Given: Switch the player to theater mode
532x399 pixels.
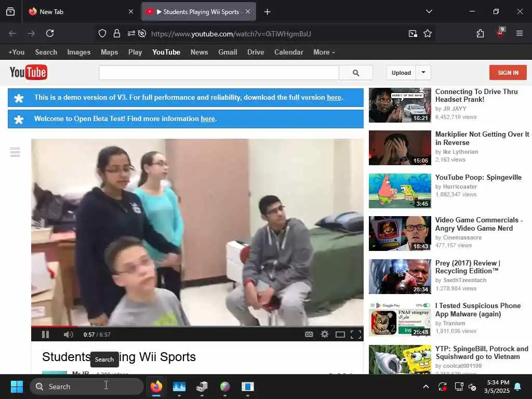Looking at the screenshot, I should (340, 335).
